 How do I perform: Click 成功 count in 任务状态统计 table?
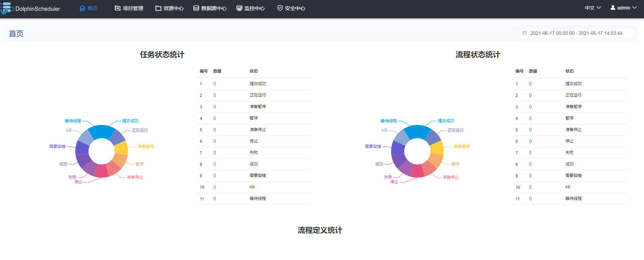214,164
